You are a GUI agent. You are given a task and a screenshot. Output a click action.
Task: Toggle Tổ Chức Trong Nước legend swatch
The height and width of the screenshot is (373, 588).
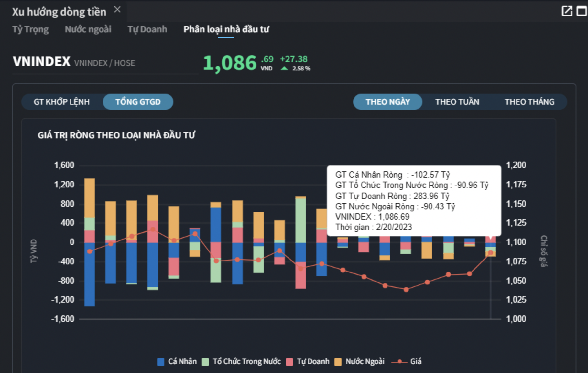point(205,362)
